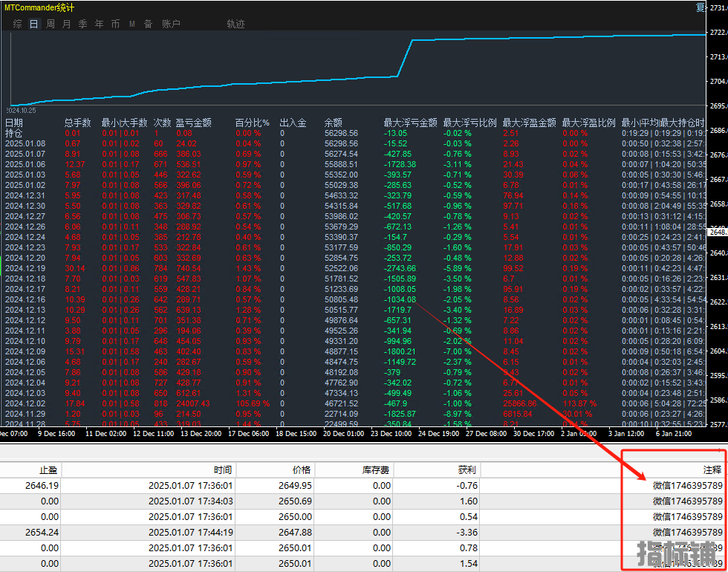Click the 25866.86 max floating profit cell
728x572 pixels.
[x=520, y=403]
